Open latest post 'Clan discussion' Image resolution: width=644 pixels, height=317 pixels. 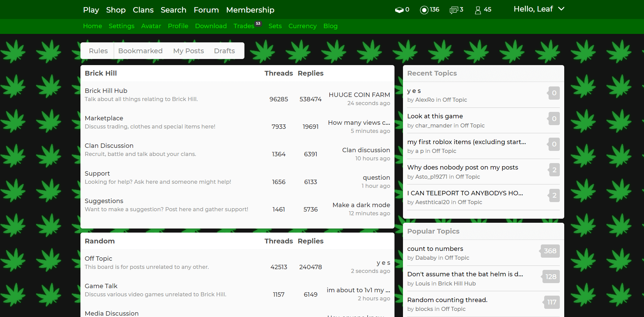click(x=366, y=150)
